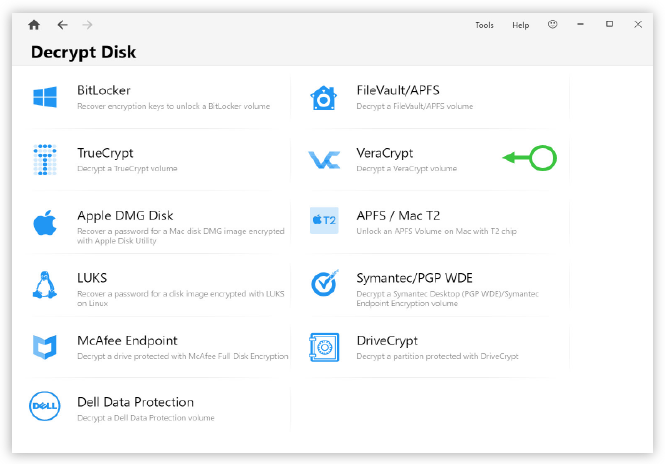Click 'Recover encryption keys to unlock a BitLocker volume'
The width and height of the screenshot is (665, 464).
[173, 106]
